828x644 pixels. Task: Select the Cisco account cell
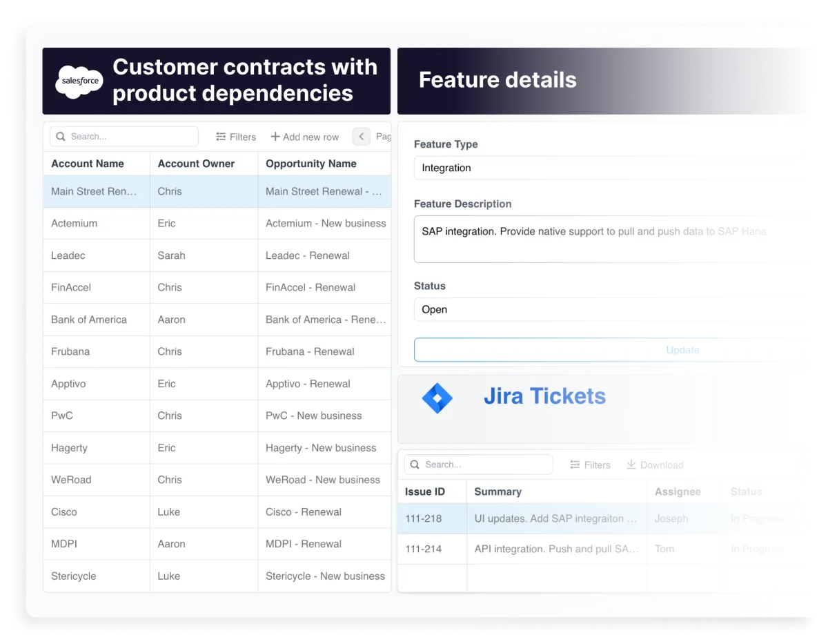(x=97, y=512)
